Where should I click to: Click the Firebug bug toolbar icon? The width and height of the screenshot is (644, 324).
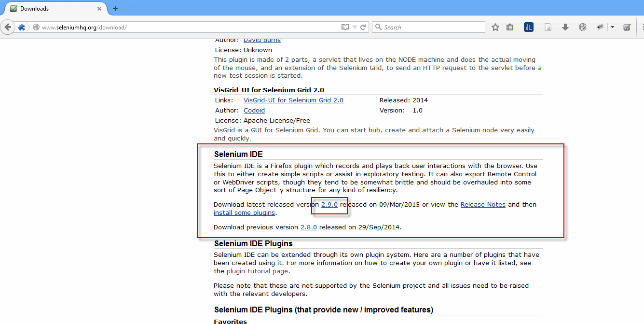[x=601, y=27]
